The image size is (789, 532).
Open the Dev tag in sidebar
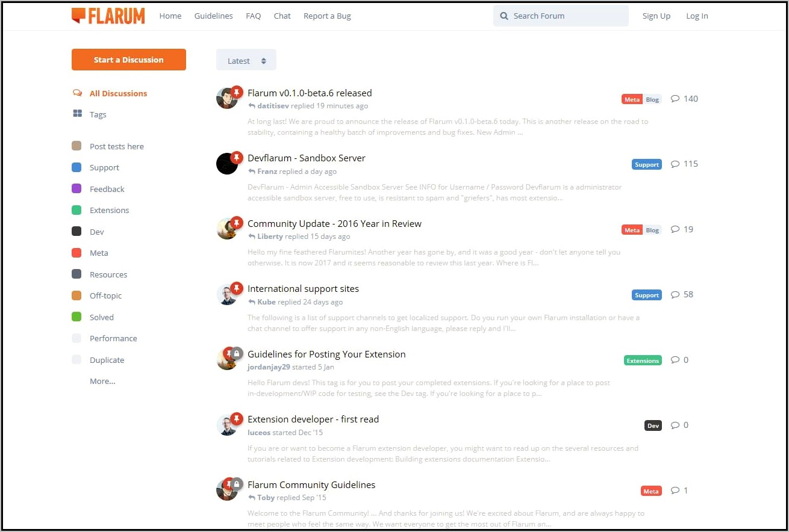96,232
